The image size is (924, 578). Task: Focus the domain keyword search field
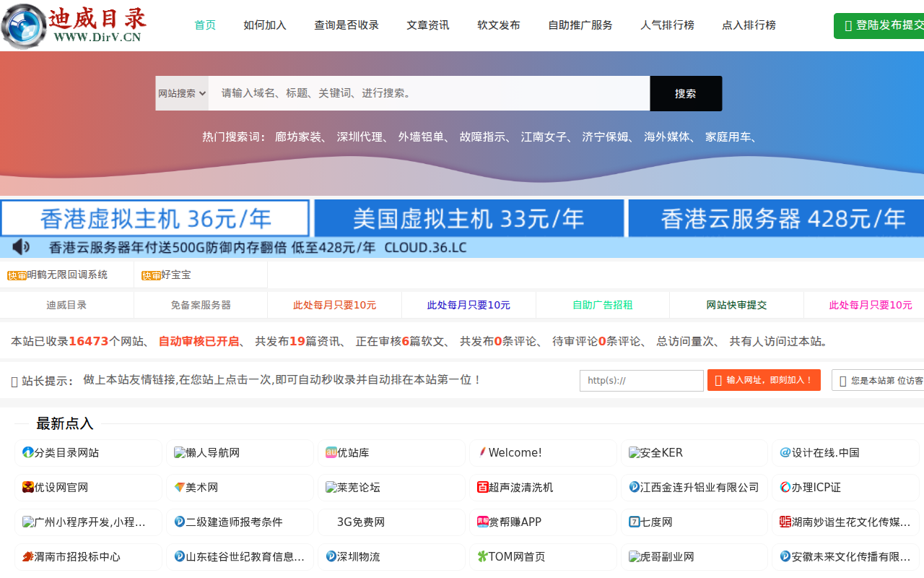click(x=429, y=93)
